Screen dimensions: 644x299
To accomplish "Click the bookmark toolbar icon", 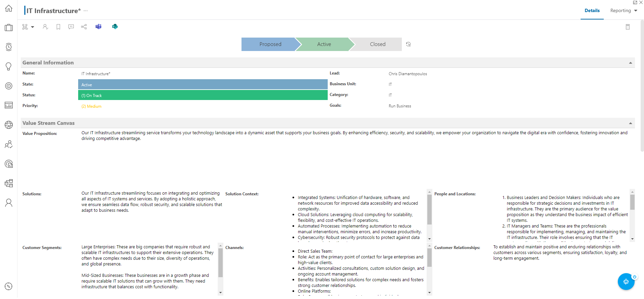I will (58, 27).
